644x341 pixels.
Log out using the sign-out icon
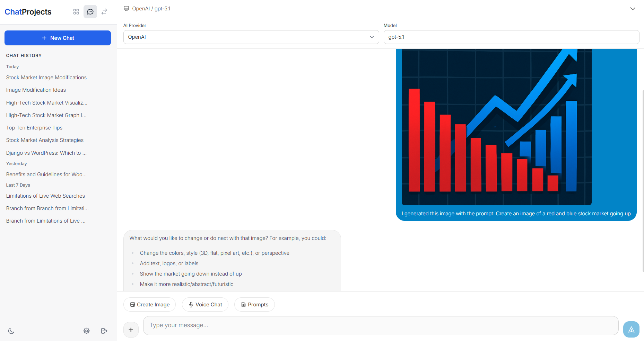[x=104, y=331]
